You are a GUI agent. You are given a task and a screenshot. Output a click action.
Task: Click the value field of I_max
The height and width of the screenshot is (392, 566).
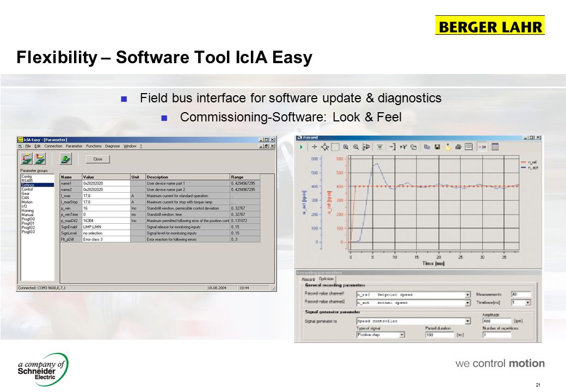[x=106, y=195]
